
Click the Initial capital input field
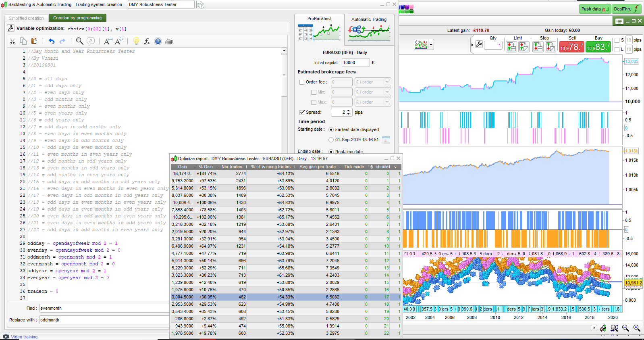click(355, 63)
